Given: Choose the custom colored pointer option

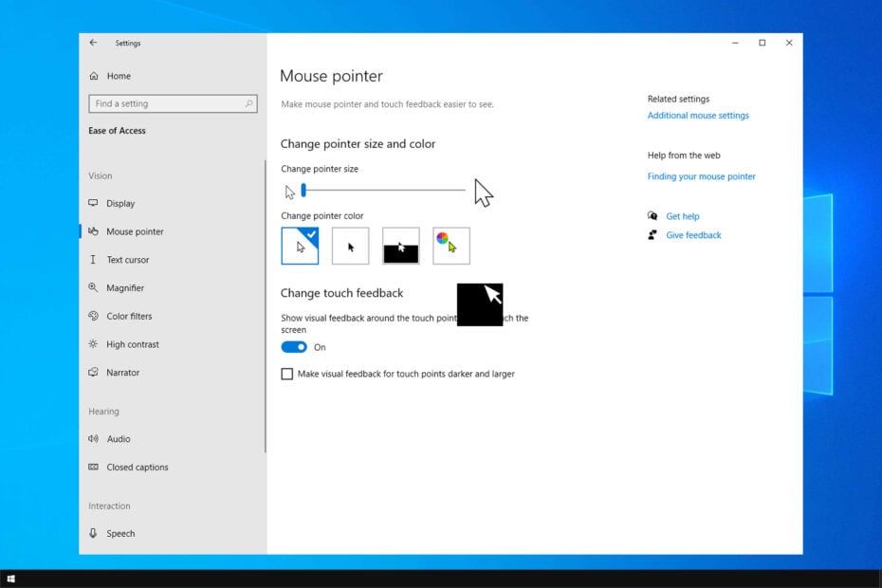Looking at the screenshot, I should coord(451,245).
